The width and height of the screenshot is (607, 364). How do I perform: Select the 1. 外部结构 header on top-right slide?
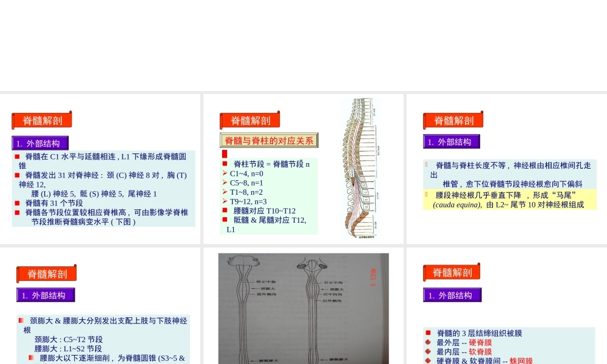pyautogui.click(x=452, y=141)
